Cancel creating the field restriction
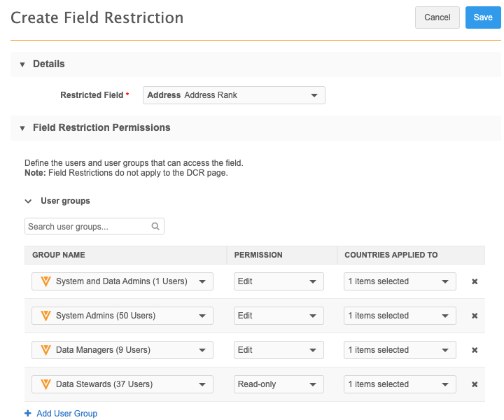This screenshot has height=420, width=504. pos(437,17)
